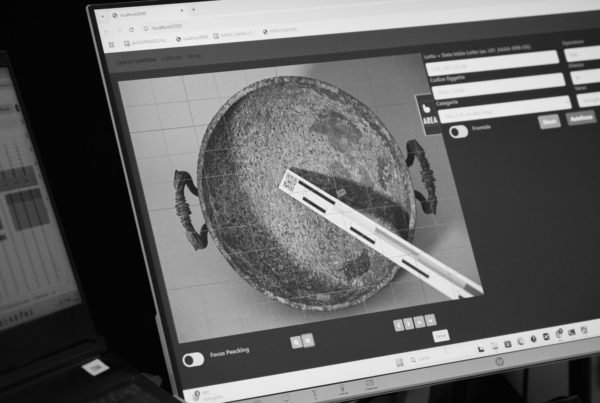Open the rightmost globe-icon bookmark
The width and height of the screenshot is (600, 403).
point(280,30)
